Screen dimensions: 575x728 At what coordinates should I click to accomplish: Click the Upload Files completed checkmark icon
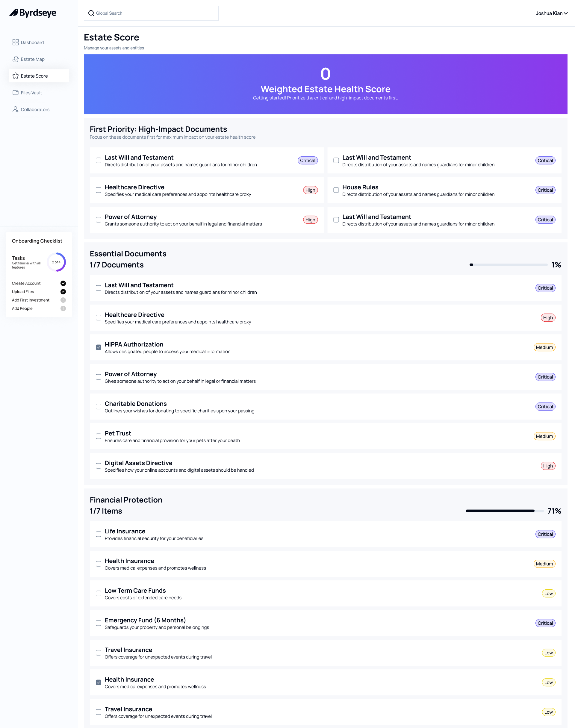(x=63, y=292)
